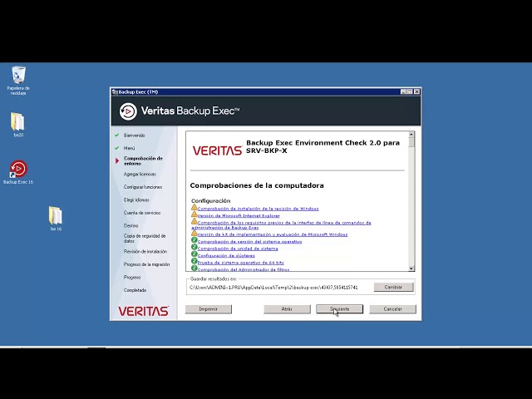532x399 pixels.
Task: Click the Comprobaciones de la computadora heading
Action: click(257, 185)
